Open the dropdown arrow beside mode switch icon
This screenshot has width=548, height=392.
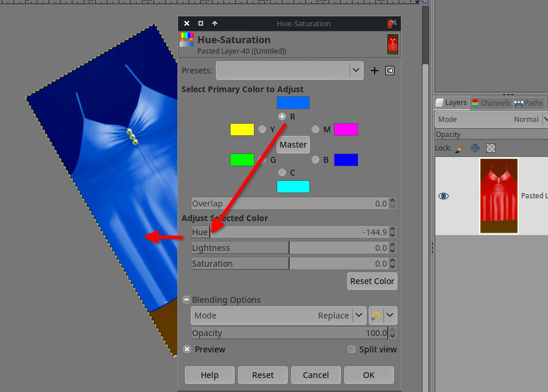390,316
